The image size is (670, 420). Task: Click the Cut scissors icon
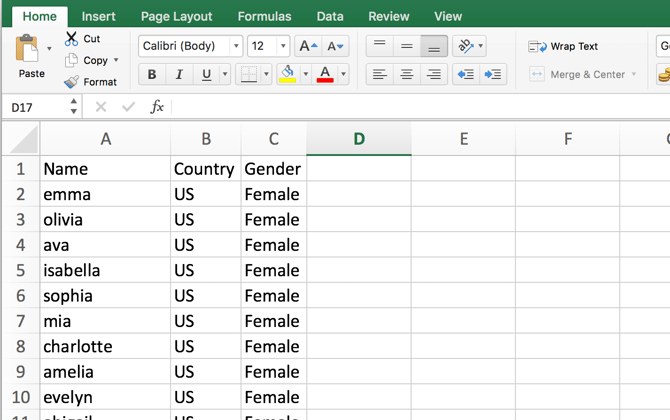click(x=71, y=39)
